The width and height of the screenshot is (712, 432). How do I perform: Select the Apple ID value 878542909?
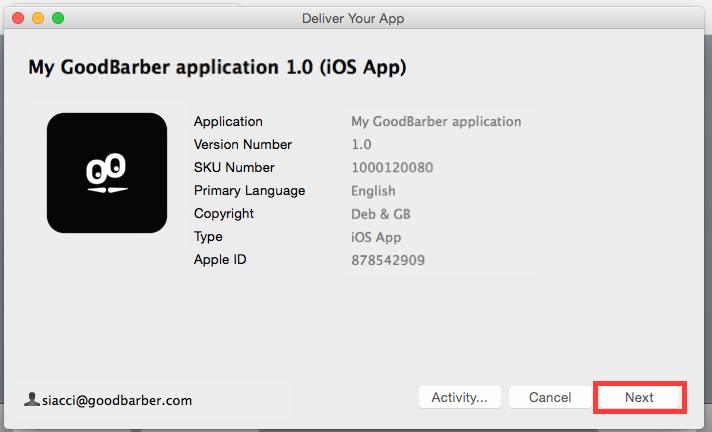(x=388, y=260)
